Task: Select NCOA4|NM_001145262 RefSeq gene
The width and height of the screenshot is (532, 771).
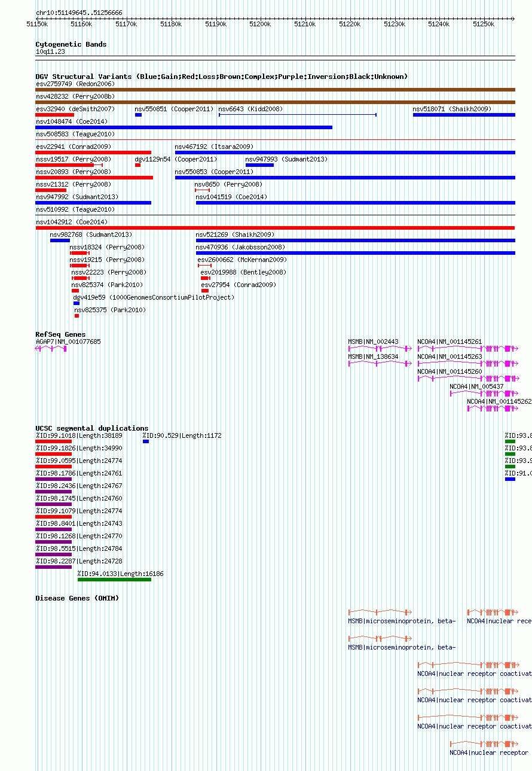Action: [491, 408]
